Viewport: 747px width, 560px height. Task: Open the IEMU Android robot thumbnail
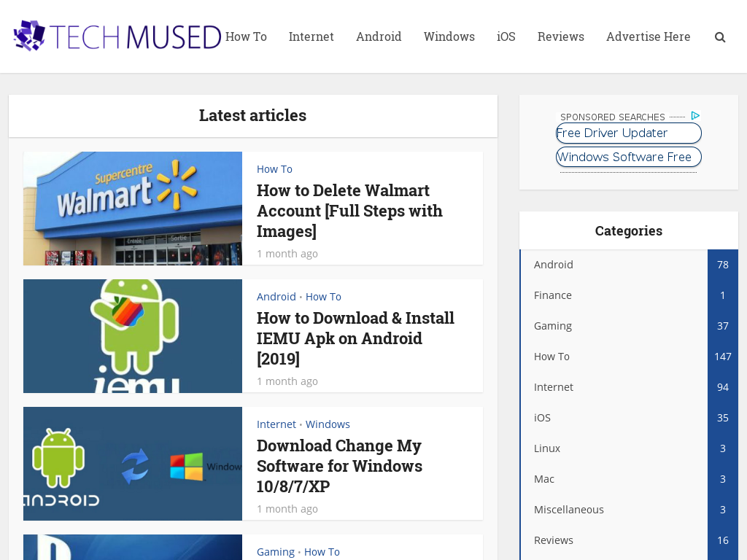click(x=133, y=336)
